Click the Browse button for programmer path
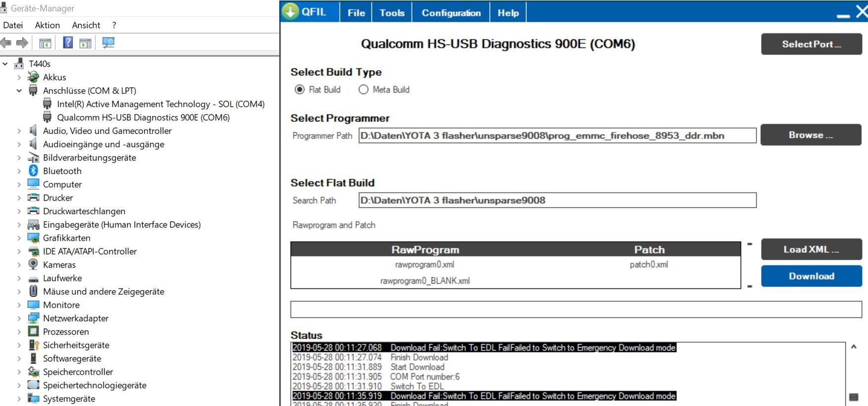868x406 pixels. (x=811, y=135)
